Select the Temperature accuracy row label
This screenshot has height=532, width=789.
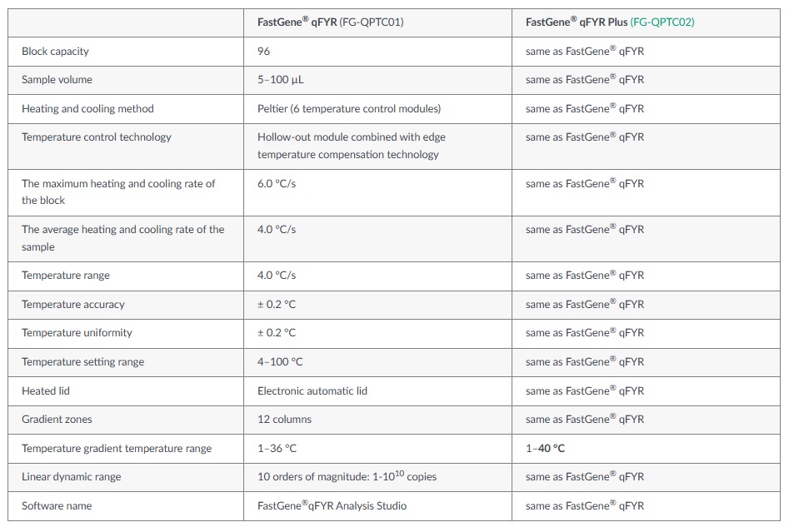(72, 305)
